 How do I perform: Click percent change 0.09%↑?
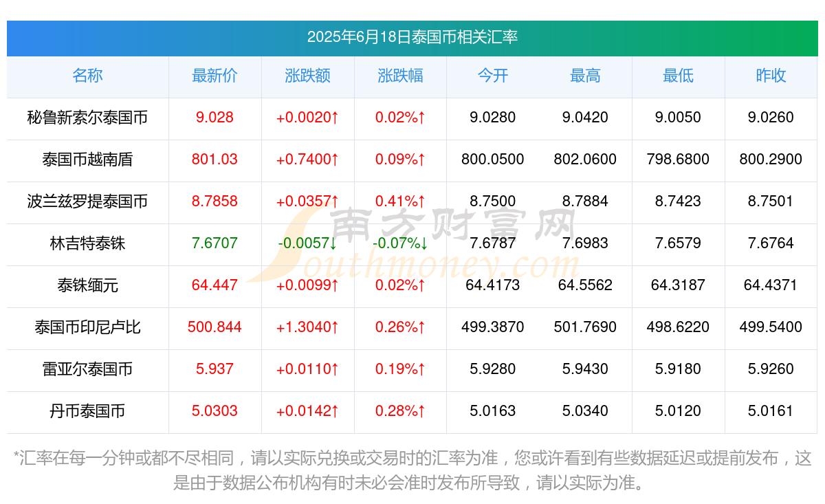click(x=400, y=160)
